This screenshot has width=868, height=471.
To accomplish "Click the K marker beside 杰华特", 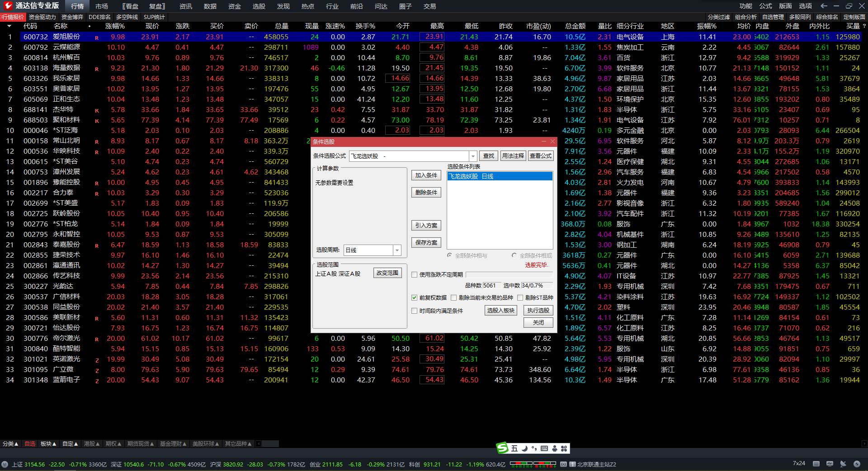I will coord(97,110).
